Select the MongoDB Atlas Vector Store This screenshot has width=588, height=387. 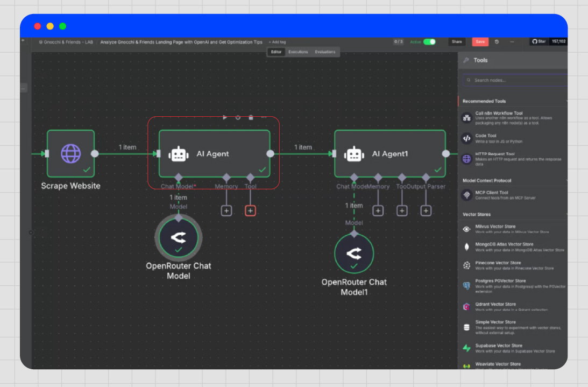point(511,246)
